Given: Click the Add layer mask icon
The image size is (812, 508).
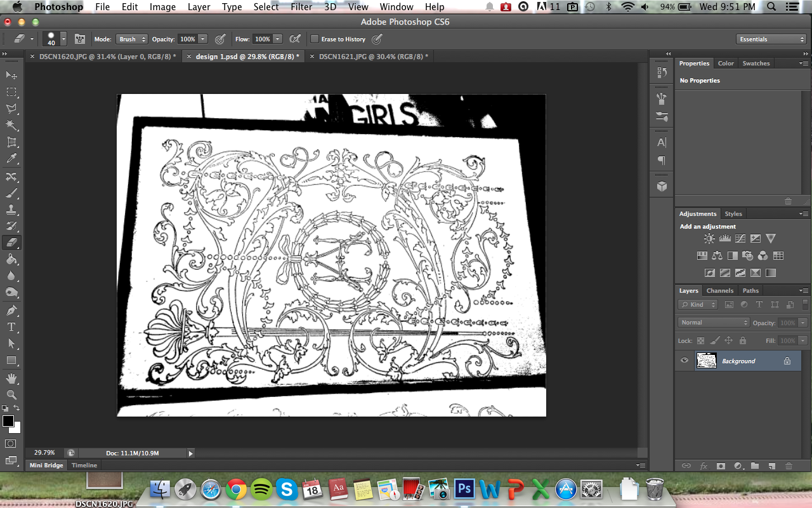Looking at the screenshot, I should pos(721,465).
